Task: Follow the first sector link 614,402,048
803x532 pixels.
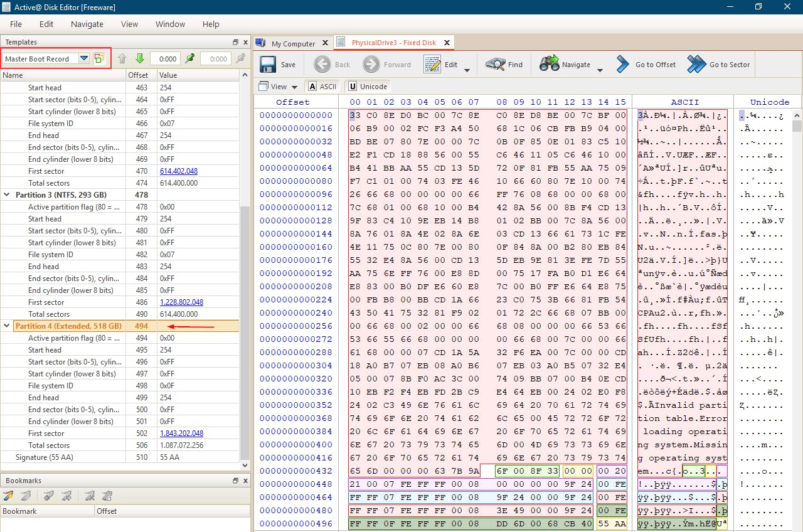Action: click(x=178, y=171)
